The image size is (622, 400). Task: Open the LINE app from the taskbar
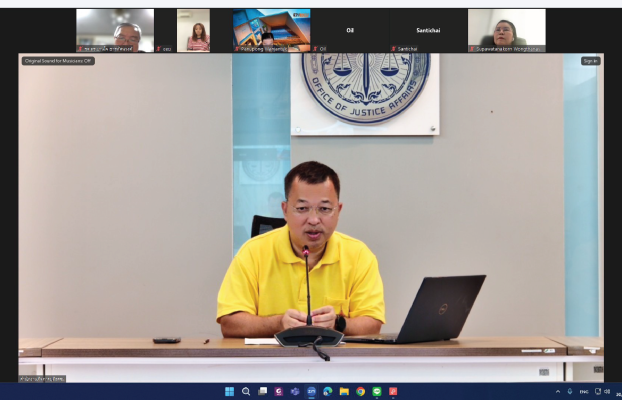[376, 391]
